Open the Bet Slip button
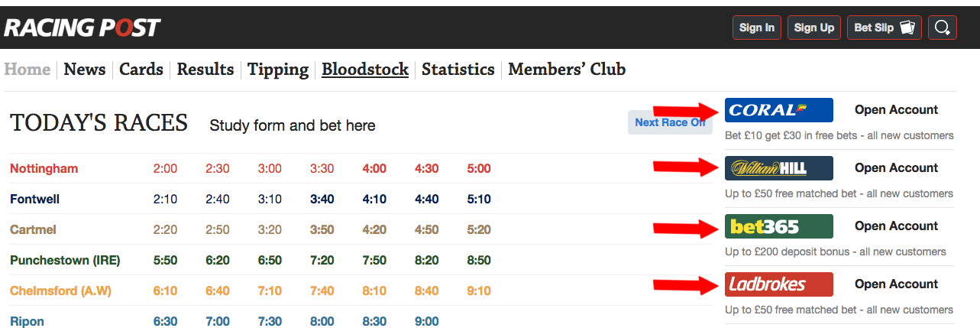The image size is (980, 328). (884, 28)
